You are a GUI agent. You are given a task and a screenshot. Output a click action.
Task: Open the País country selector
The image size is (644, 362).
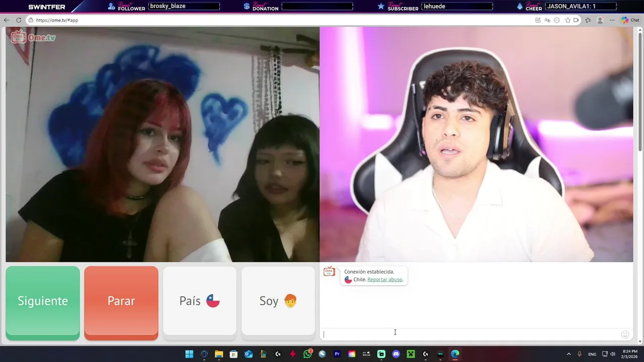[x=200, y=301]
